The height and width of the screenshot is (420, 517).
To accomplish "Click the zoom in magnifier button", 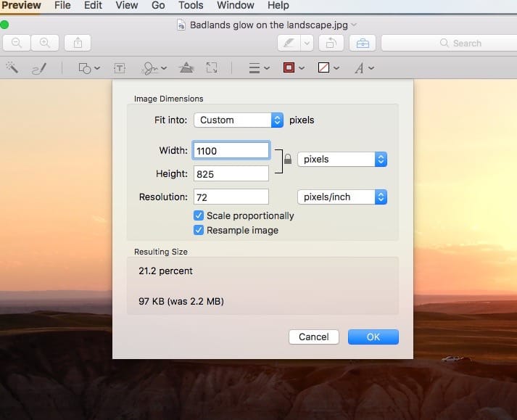I will [45, 43].
